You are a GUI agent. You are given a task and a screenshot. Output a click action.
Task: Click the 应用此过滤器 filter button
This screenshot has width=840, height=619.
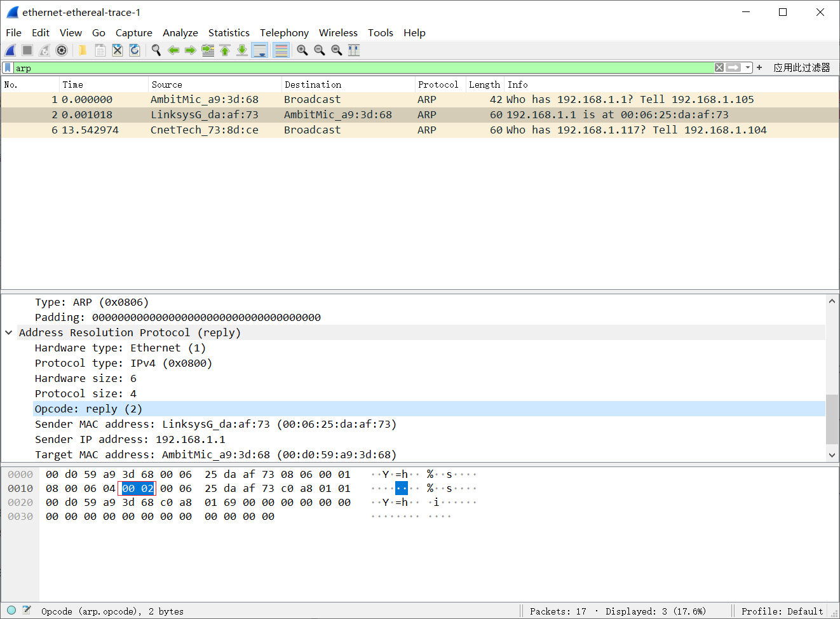[x=802, y=67]
